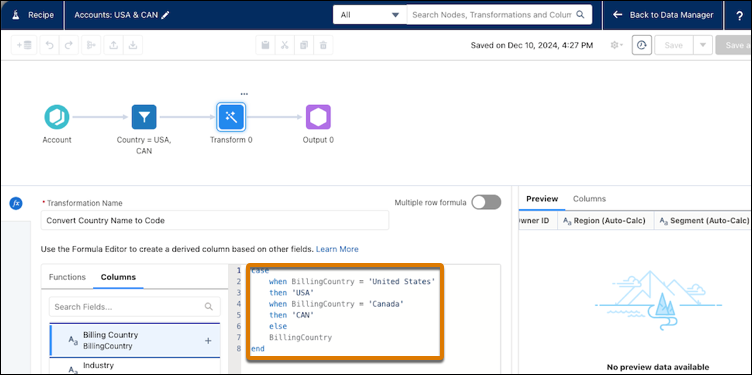
Task: Switch to the Columns tab in formula editor
Action: point(118,277)
